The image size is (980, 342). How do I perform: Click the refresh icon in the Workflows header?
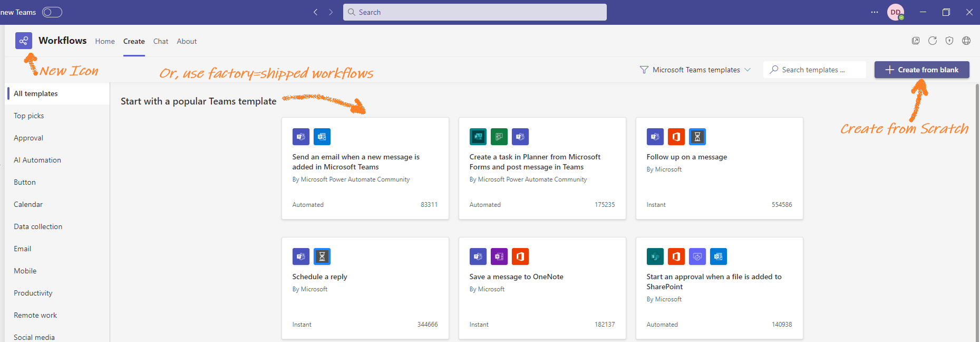(933, 41)
